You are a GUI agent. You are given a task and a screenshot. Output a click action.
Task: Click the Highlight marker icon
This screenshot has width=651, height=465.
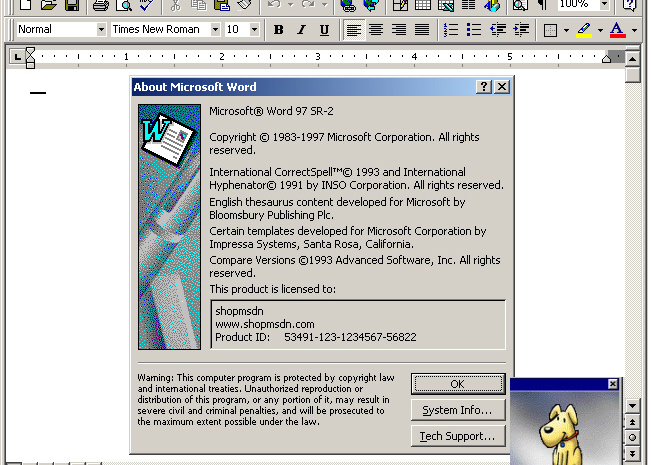583,30
